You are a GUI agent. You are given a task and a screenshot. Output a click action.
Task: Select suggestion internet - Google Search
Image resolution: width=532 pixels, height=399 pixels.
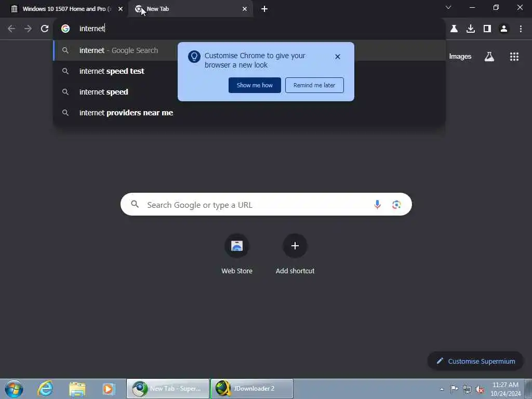249,50
